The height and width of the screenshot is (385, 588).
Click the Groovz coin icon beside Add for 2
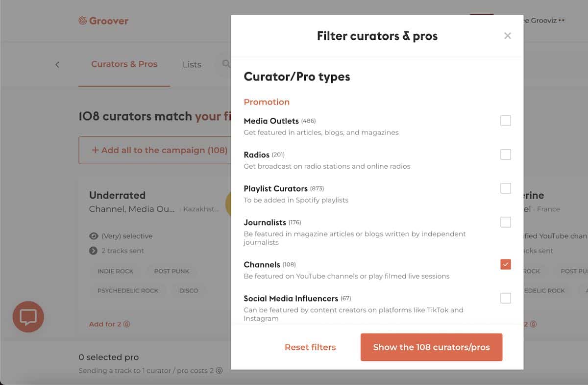(127, 324)
